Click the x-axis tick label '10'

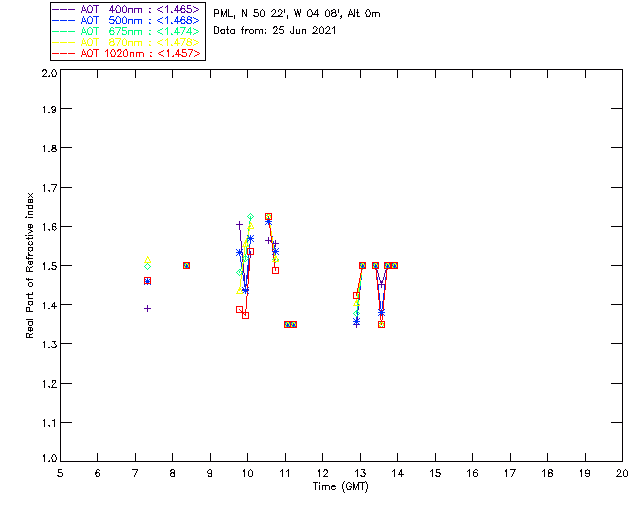(x=247, y=473)
